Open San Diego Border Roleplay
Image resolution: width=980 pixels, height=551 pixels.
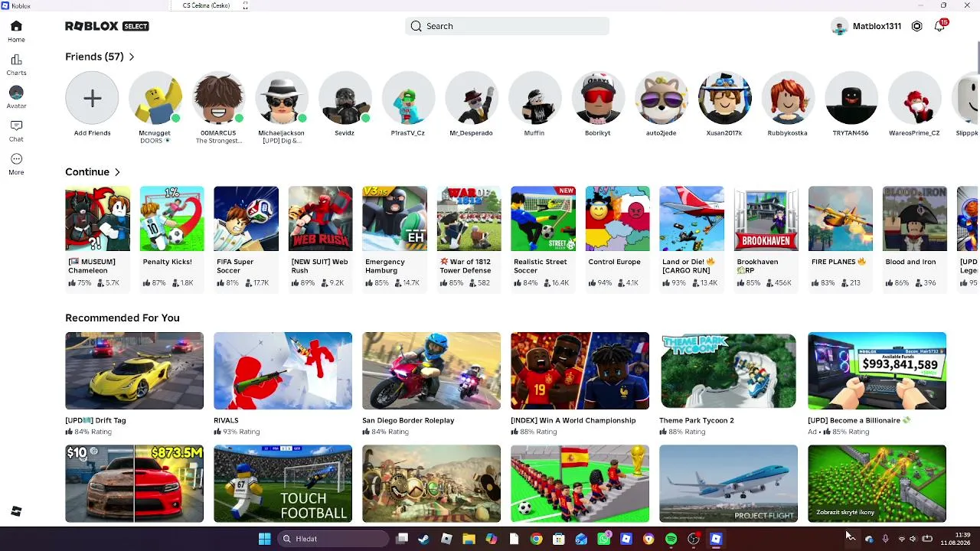click(432, 384)
